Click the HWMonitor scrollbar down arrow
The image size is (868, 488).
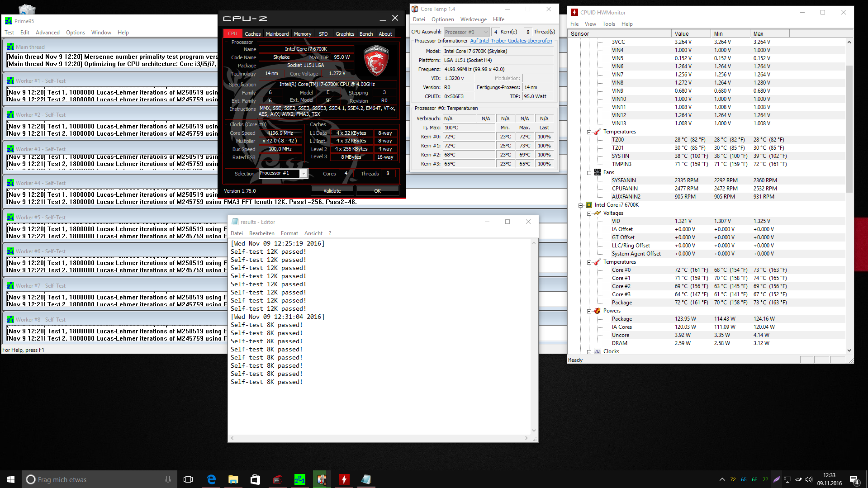point(849,351)
